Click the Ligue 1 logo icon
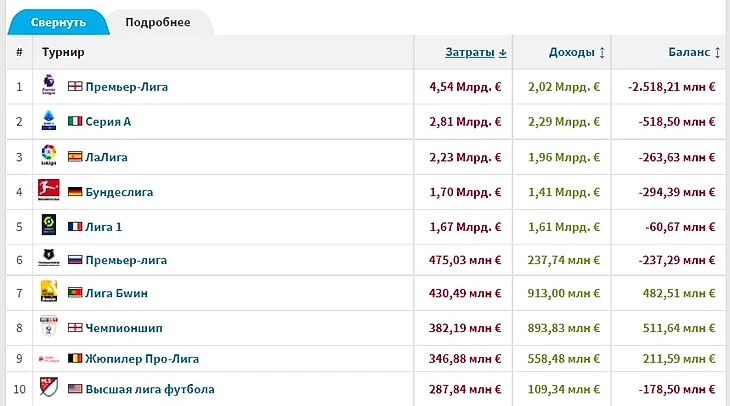The height and width of the screenshot is (406, 730). point(48,226)
